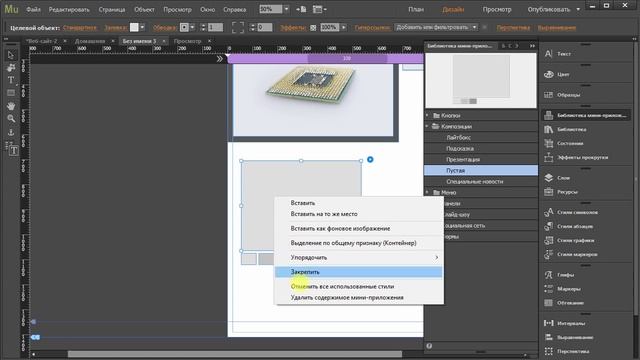Open the Цвет panel icon
The height and width of the screenshot is (360, 640).
click(549, 74)
